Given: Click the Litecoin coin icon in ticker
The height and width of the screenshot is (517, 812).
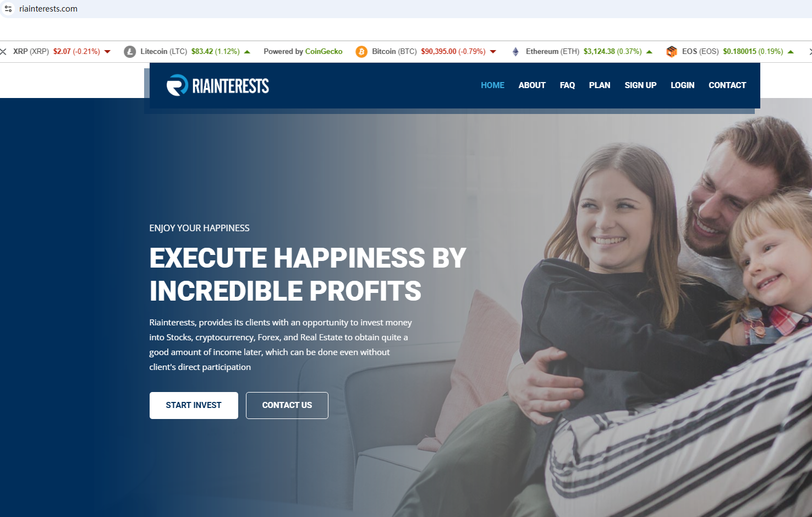Looking at the screenshot, I should pos(130,52).
